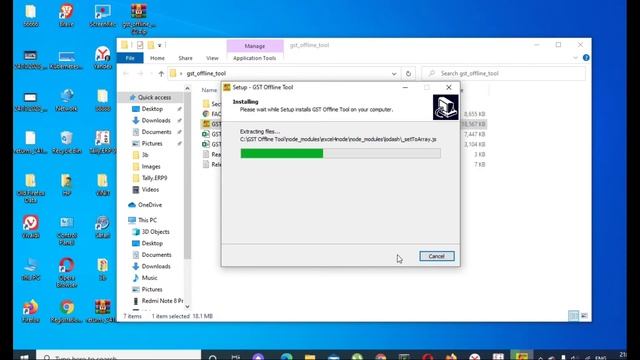This screenshot has width=640, height=360.
Task: Click the Search gst_offline_tool box
Action: tap(504, 73)
